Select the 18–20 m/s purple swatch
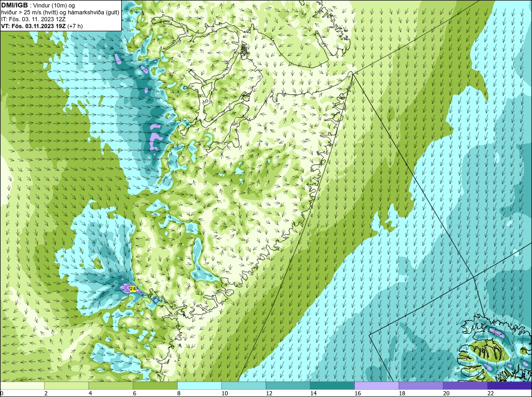This screenshot has width=532, height=397. (x=421, y=385)
